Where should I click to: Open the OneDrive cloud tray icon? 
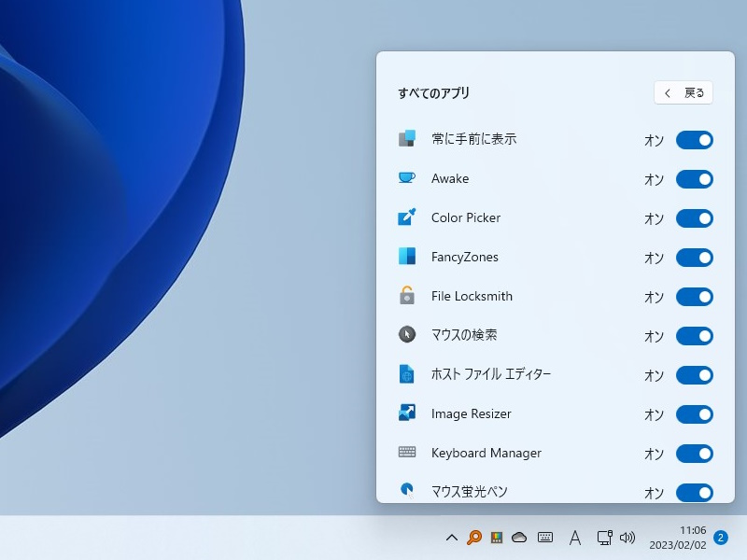(x=519, y=538)
